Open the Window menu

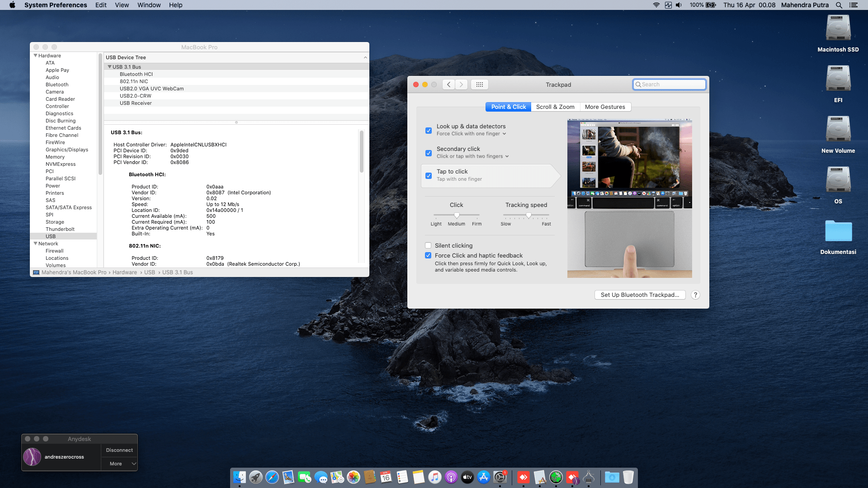149,5
